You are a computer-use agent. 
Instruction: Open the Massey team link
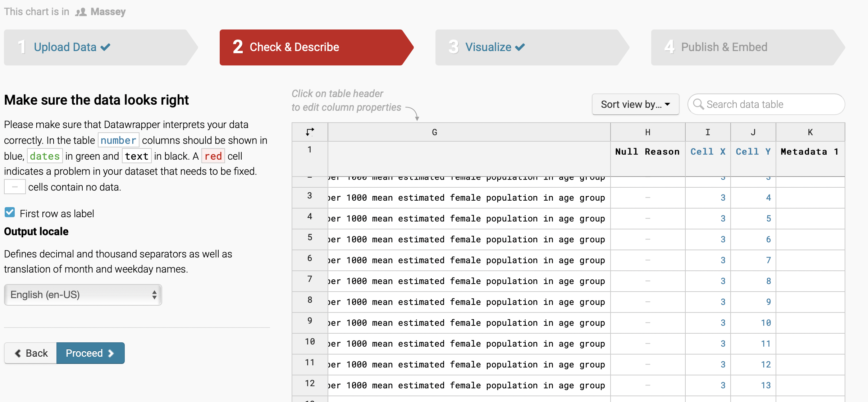pyautogui.click(x=108, y=12)
